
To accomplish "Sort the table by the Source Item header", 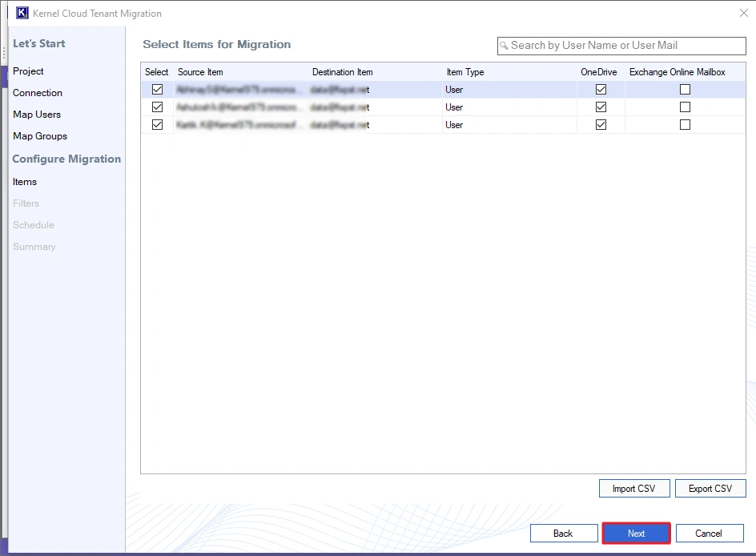I will 200,71.
